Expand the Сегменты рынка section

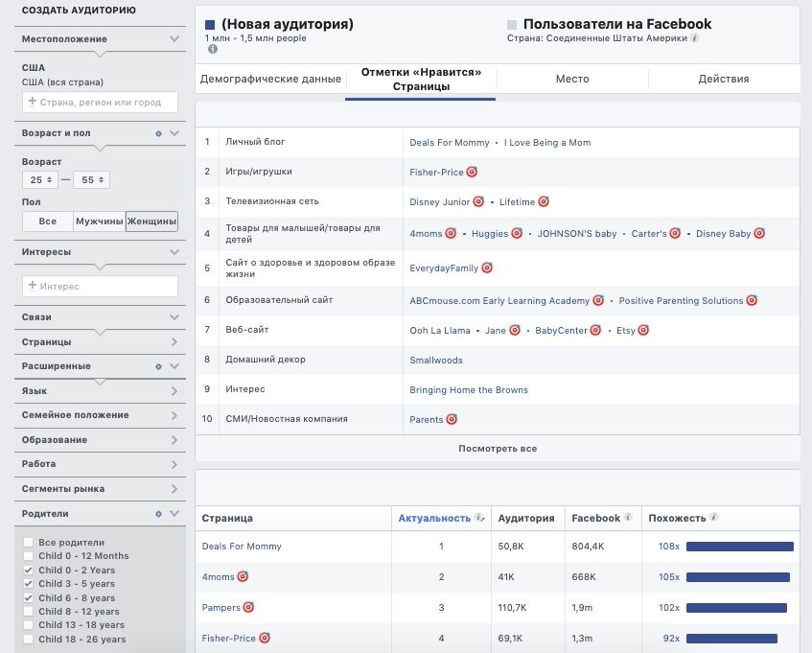point(174,489)
